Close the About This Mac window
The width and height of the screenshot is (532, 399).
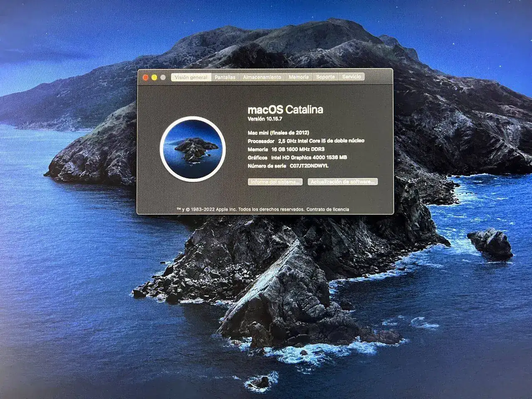pyautogui.click(x=145, y=77)
